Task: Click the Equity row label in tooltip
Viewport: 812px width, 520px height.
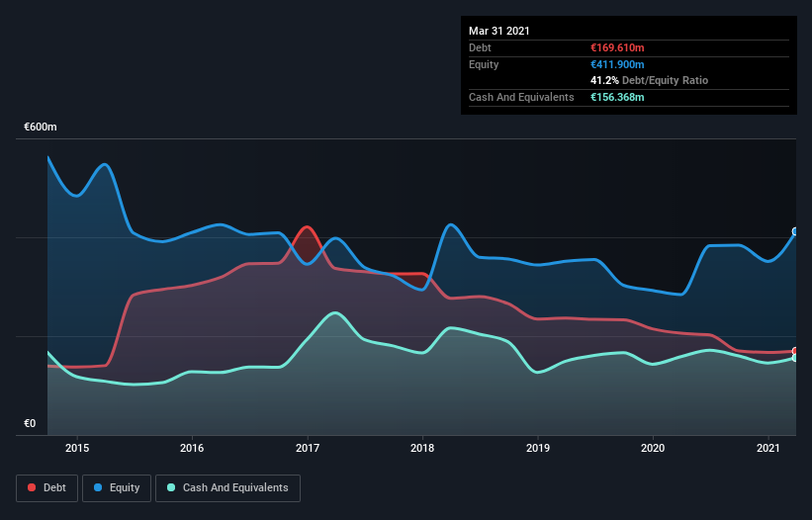Action: click(484, 64)
